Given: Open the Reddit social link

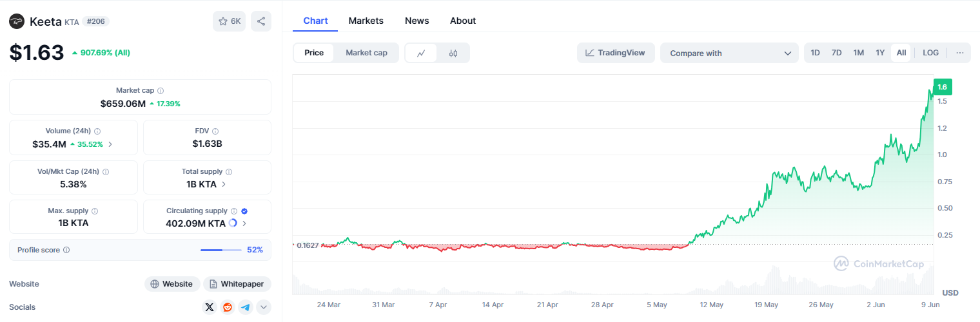Looking at the screenshot, I should point(227,307).
